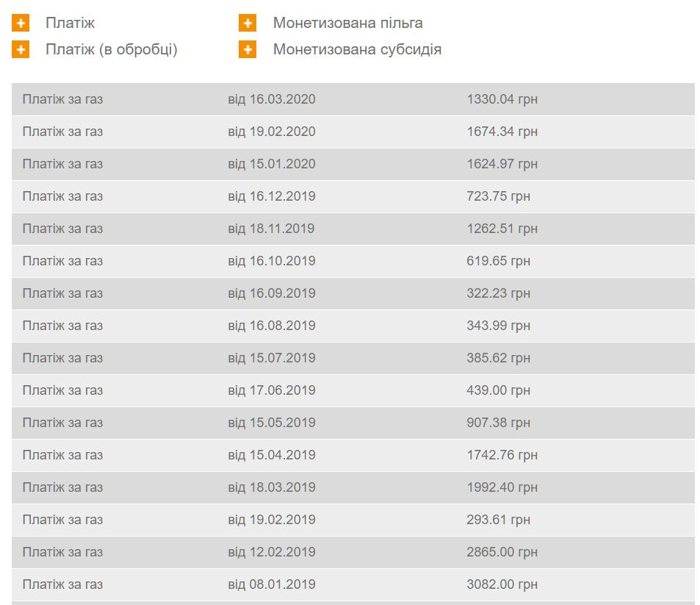The height and width of the screenshot is (605, 700).
Task: Expand the Монетизована субсидія plus icon
Action: (x=248, y=50)
